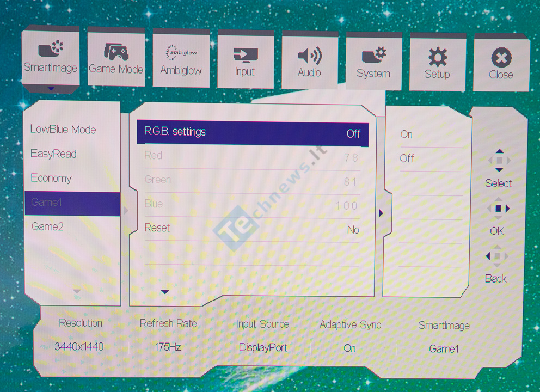Open the Setup gear icon
Image resolution: width=540 pixels, height=392 pixels.
click(438, 57)
